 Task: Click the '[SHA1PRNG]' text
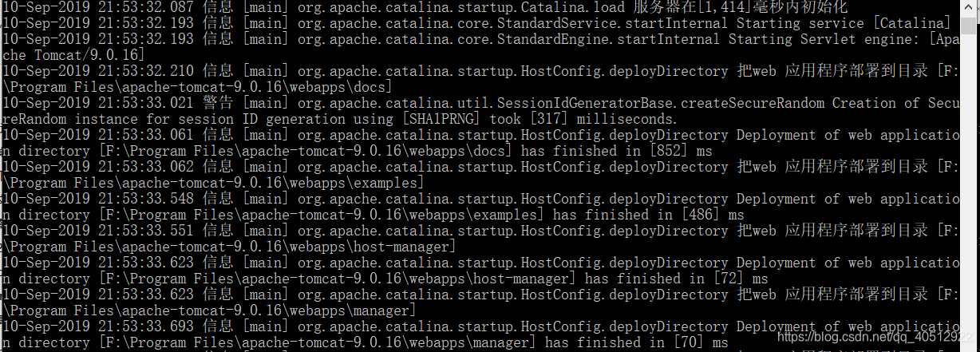pyautogui.click(x=441, y=119)
